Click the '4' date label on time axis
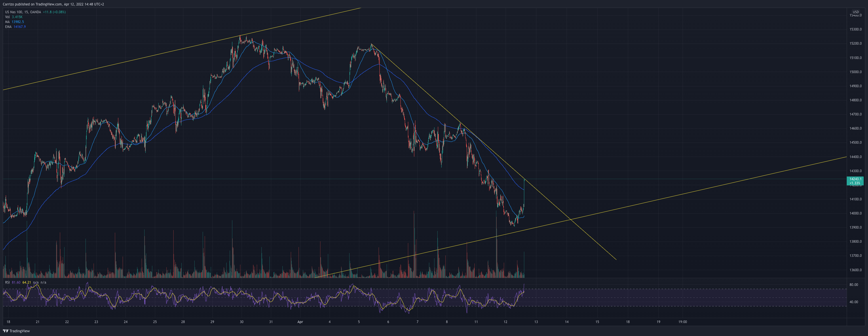This screenshot has width=868, height=336. 330,322
